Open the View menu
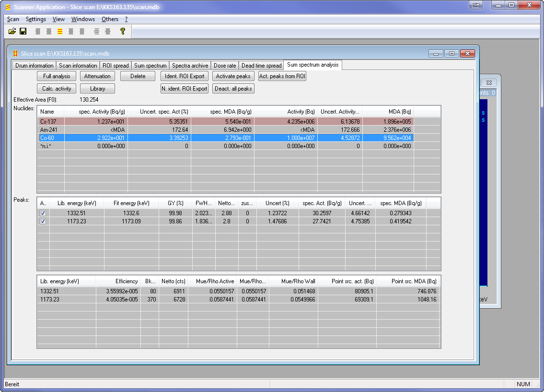Image resolution: width=544 pixels, height=392 pixels. 58,19
